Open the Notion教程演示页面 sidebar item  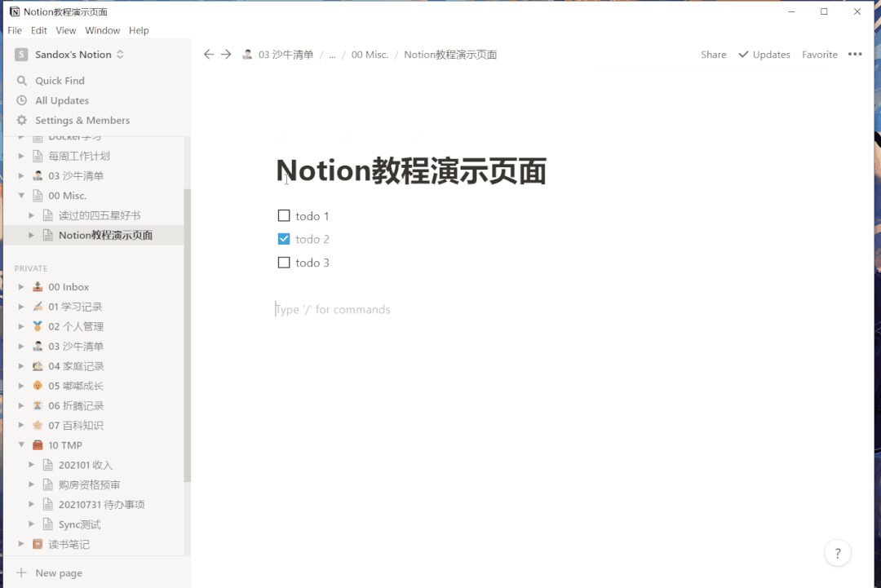click(105, 236)
